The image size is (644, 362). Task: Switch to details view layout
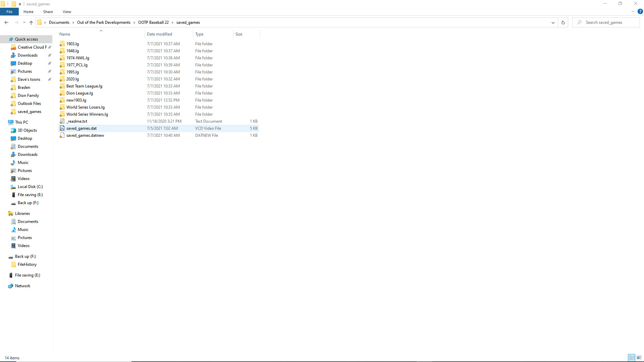[x=632, y=358]
